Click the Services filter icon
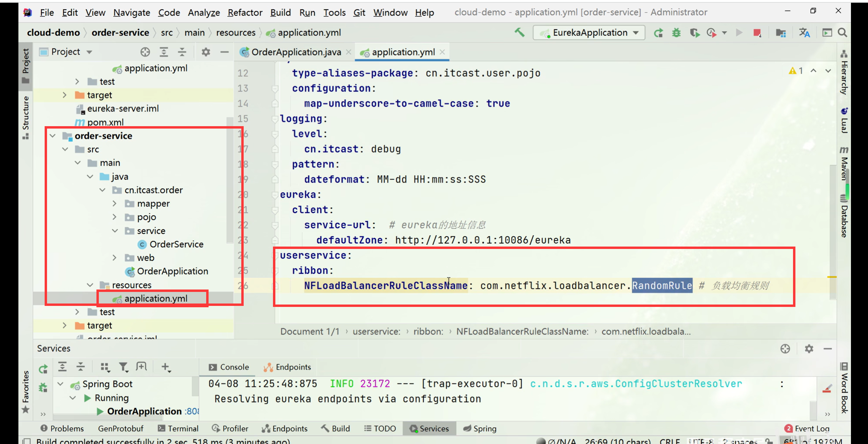This screenshot has height=444, width=868. [x=123, y=367]
